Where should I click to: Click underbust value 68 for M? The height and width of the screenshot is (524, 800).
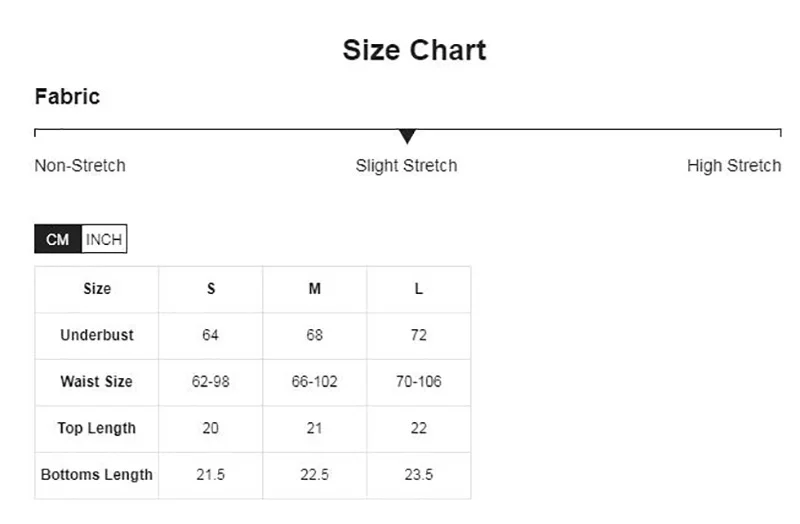[x=315, y=335]
